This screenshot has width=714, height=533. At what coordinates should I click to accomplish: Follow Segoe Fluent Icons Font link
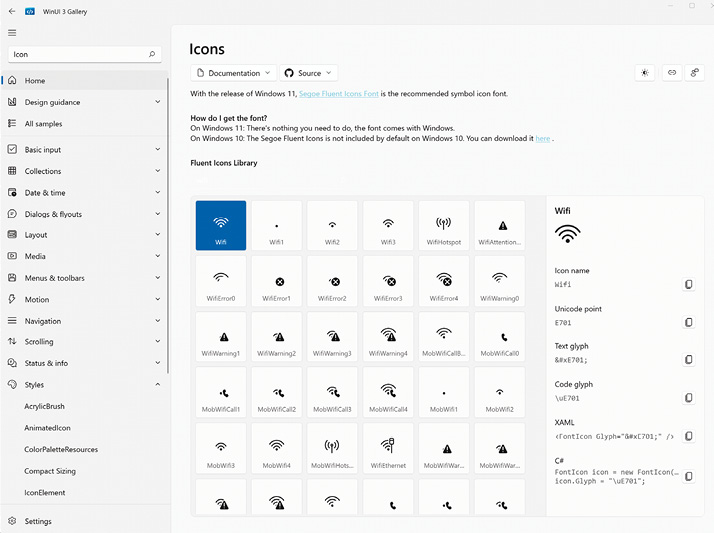pos(339,94)
